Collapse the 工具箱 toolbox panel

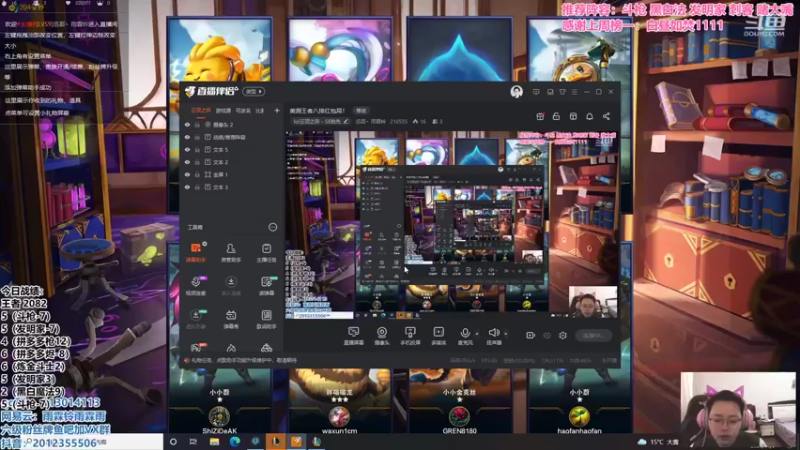[x=272, y=227]
